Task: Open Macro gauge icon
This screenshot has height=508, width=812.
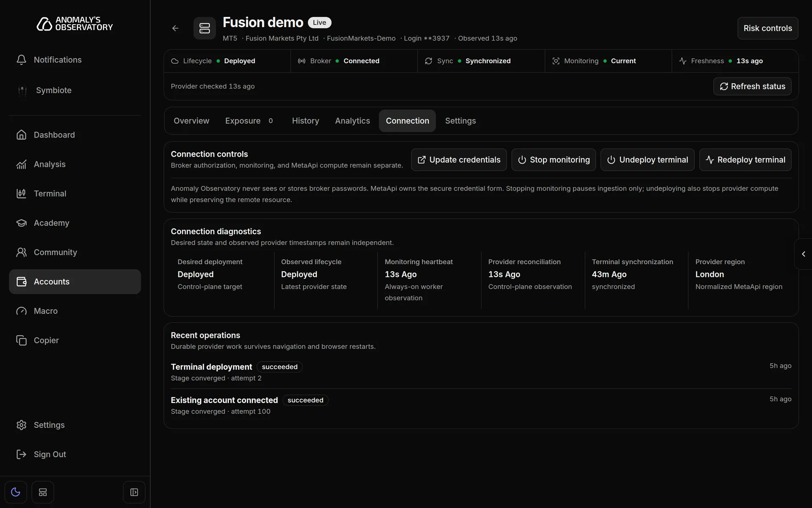Action: point(21,311)
